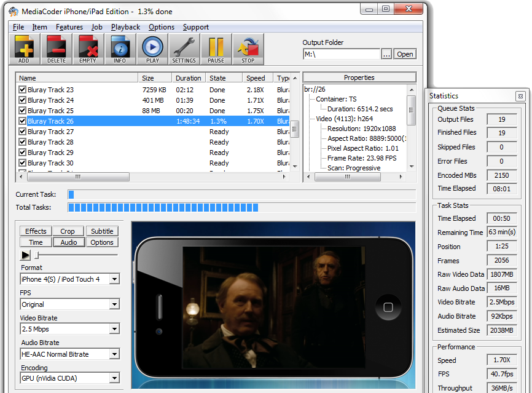This screenshot has width=532, height=393.
Task: Open the Item menu
Action: tap(40, 27)
